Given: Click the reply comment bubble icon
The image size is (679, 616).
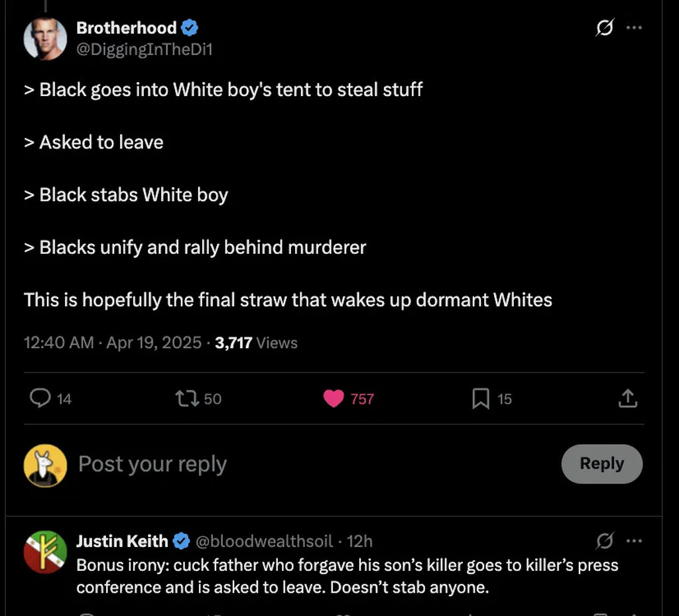Looking at the screenshot, I should tap(41, 399).
